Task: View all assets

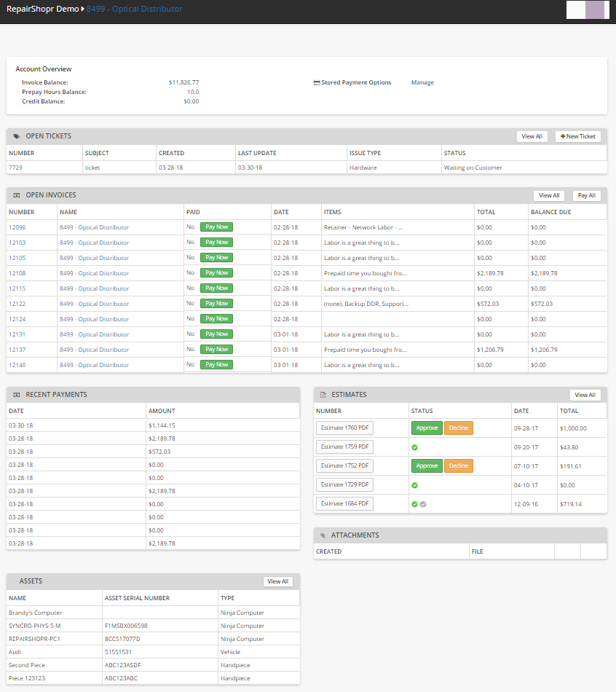Action: click(x=277, y=582)
